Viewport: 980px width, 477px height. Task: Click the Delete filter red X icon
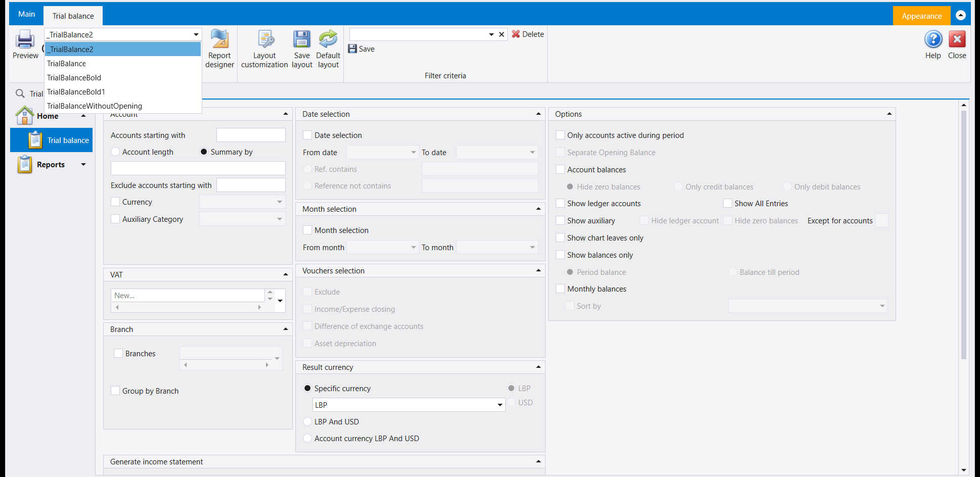pyautogui.click(x=516, y=34)
